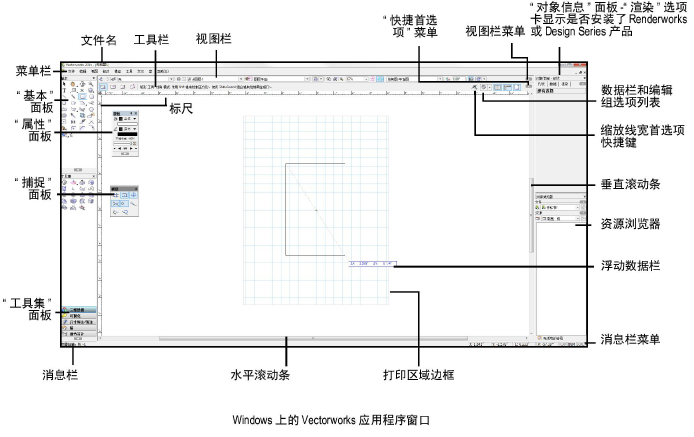Click the previous view back arrow in View bar
The height and width of the screenshot is (437, 694).
click(101, 79)
